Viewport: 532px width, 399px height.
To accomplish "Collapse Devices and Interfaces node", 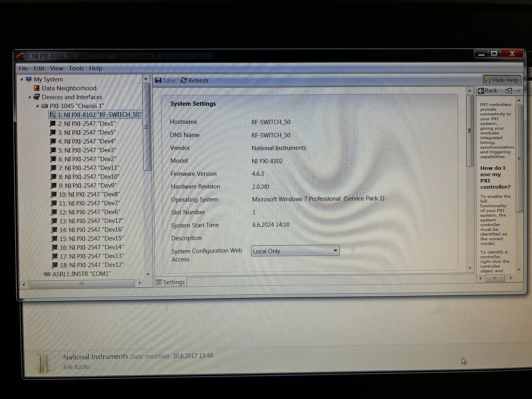I will [30, 97].
